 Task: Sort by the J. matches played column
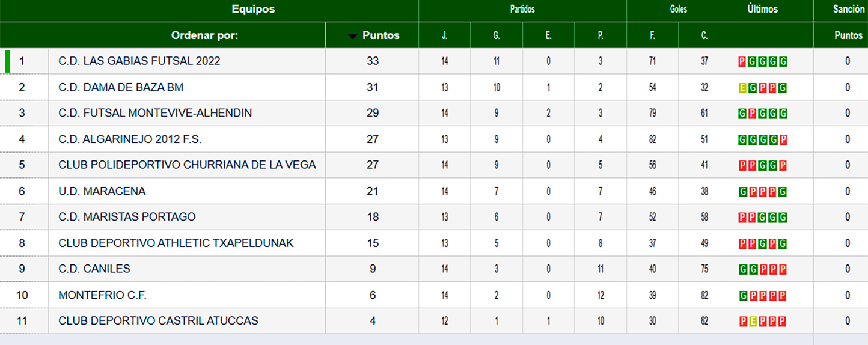click(444, 35)
